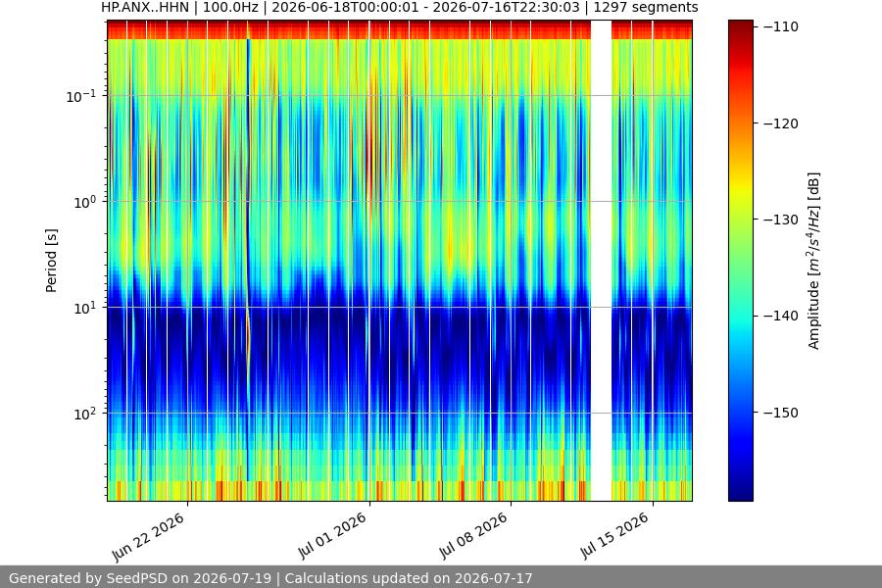Viewport: 882px width, 588px height.
Task: Click the −120 colorbar tick label
Action: click(x=781, y=123)
